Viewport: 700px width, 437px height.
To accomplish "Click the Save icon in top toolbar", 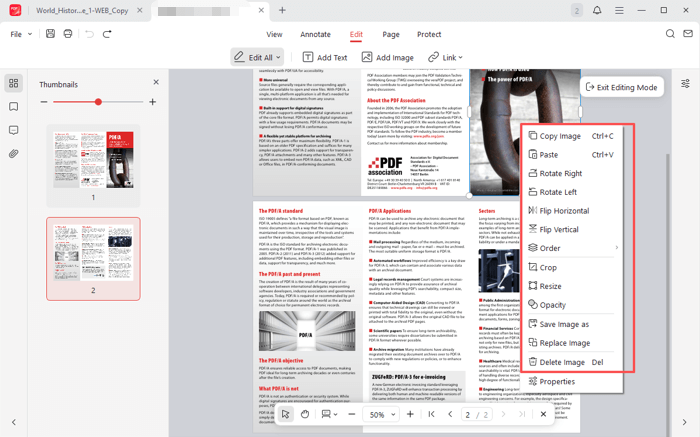I will (x=50, y=34).
